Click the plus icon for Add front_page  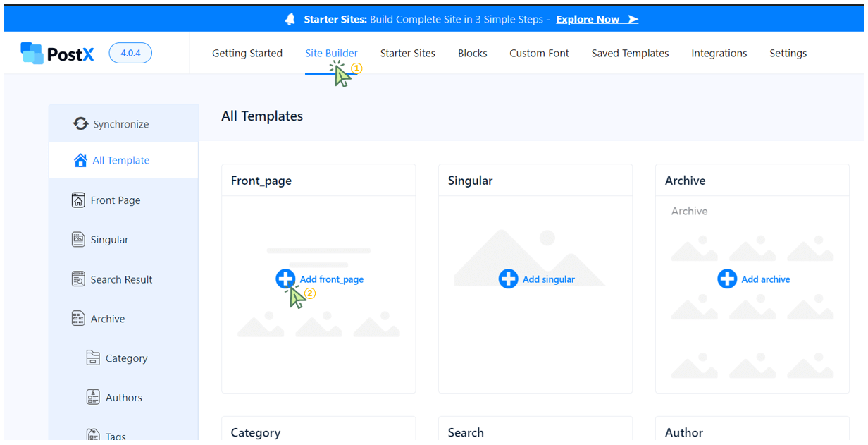pyautogui.click(x=285, y=279)
